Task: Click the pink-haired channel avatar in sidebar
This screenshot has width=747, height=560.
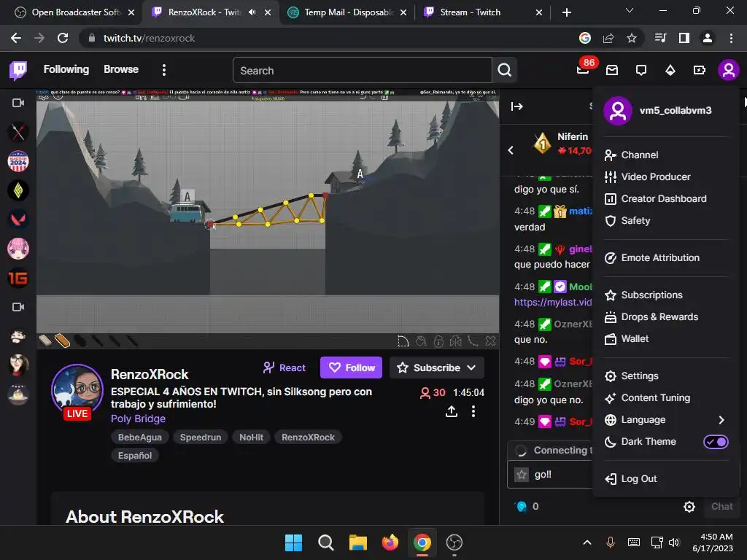Action: pos(18,249)
